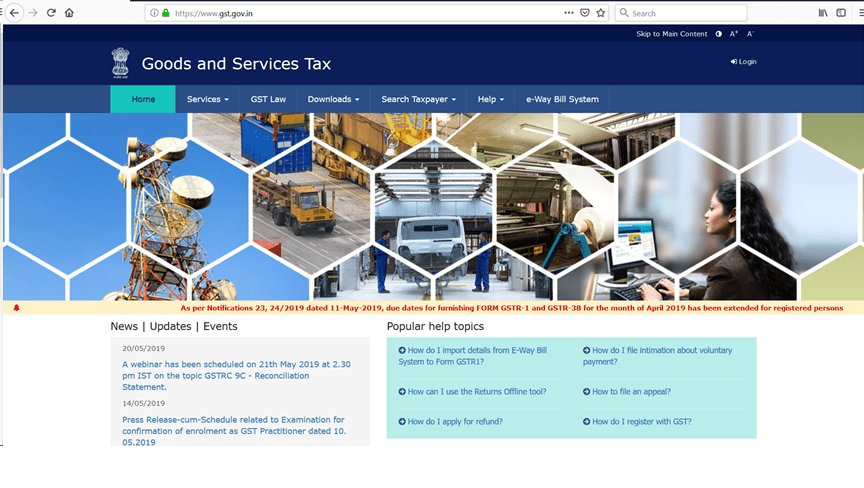This screenshot has height=488, width=864.
Task: Reload the page with refresh icon
Action: point(51,13)
